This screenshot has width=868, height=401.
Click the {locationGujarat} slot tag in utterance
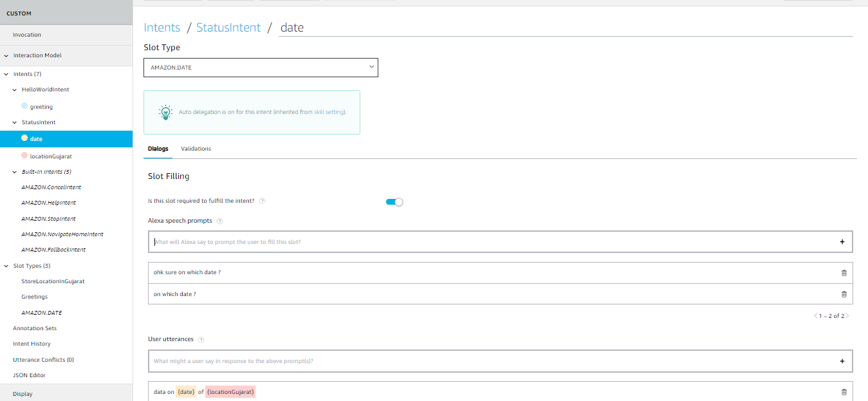230,392
